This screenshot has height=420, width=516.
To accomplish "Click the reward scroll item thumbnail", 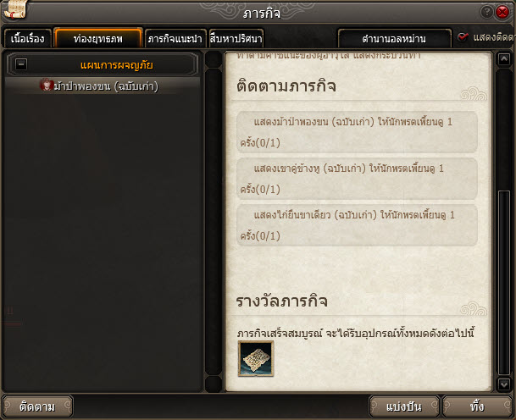I will pyautogui.click(x=256, y=358).
